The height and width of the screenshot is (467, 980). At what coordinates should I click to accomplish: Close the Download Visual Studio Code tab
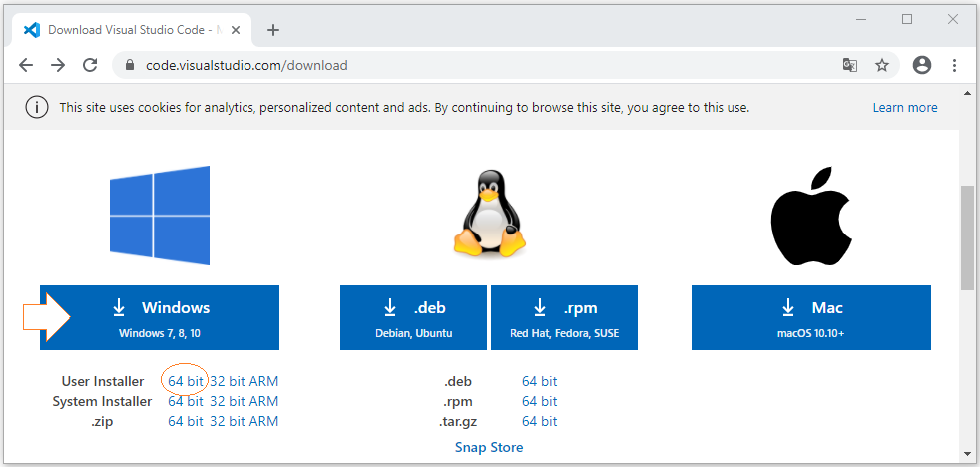click(x=236, y=29)
